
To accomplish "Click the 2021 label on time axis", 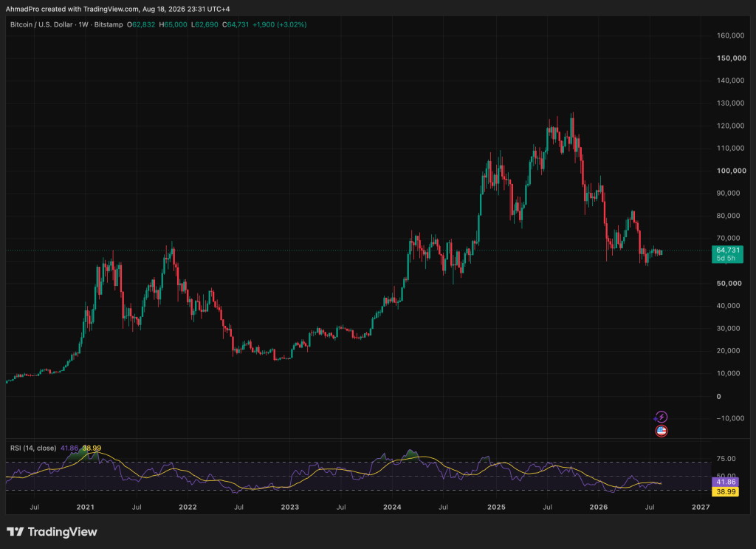I will point(86,507).
